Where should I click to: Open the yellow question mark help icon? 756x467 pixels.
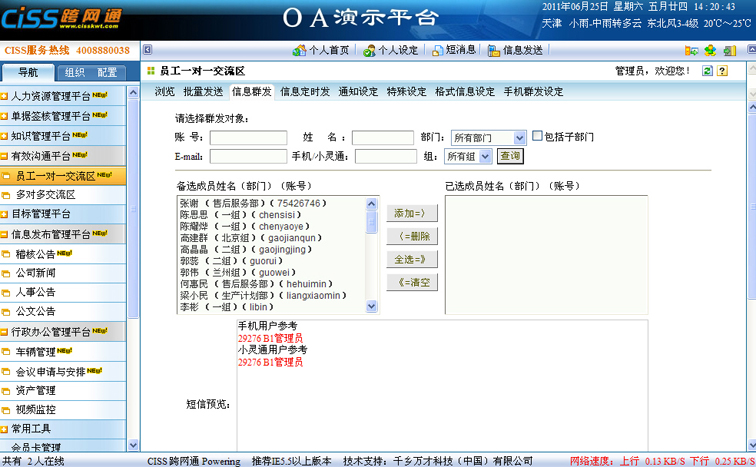coord(723,71)
